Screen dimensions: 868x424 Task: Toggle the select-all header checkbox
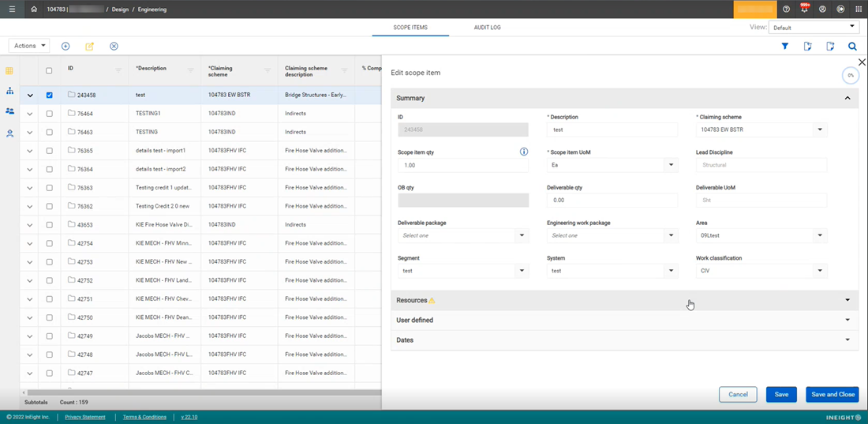49,71
